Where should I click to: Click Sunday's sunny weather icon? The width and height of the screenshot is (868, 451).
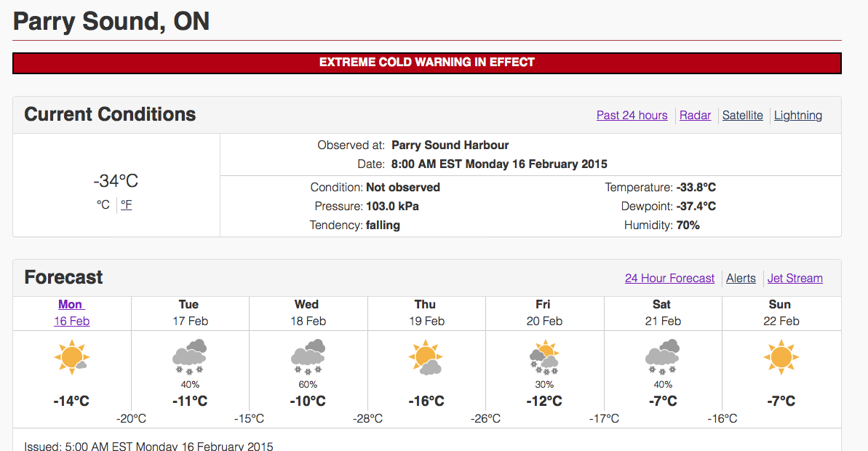pyautogui.click(x=781, y=357)
